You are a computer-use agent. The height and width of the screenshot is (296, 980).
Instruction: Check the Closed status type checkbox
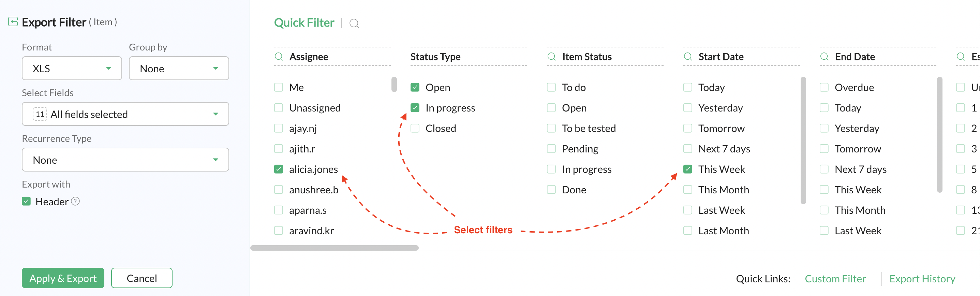(415, 128)
